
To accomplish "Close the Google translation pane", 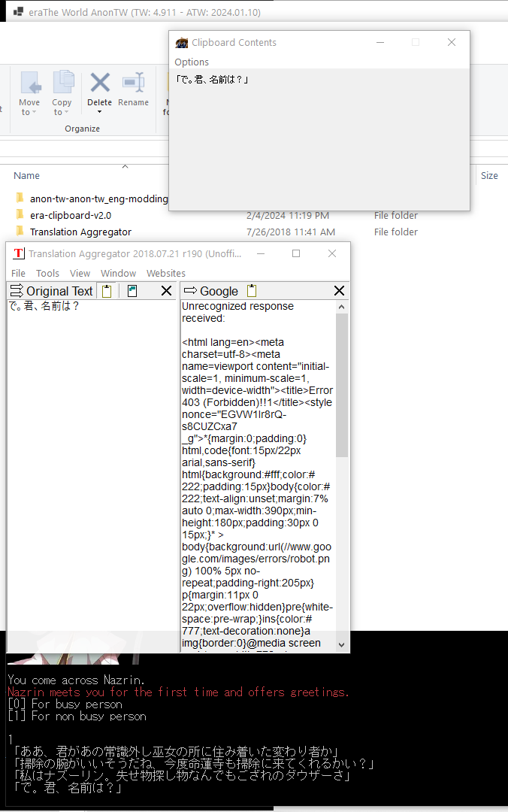I will tap(339, 291).
